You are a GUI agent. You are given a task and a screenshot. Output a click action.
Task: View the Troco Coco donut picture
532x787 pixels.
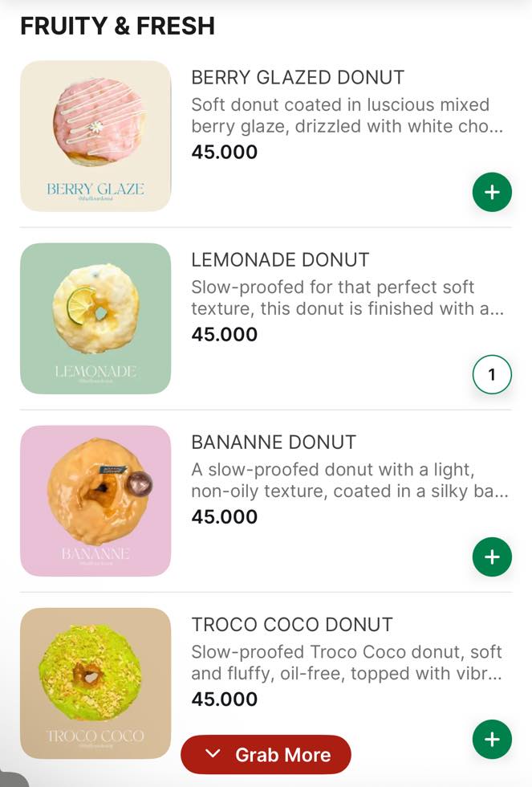click(95, 679)
